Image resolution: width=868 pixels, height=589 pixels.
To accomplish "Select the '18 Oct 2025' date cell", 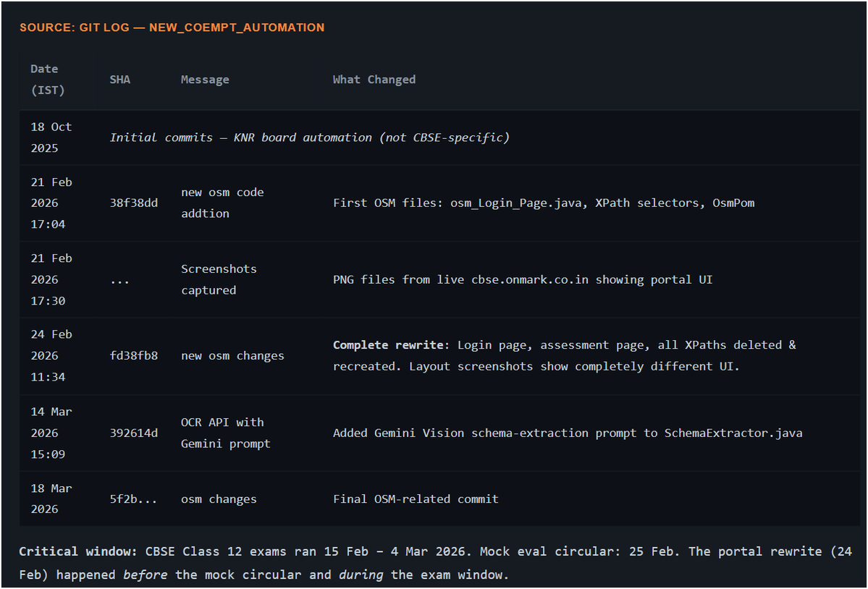I will point(51,137).
